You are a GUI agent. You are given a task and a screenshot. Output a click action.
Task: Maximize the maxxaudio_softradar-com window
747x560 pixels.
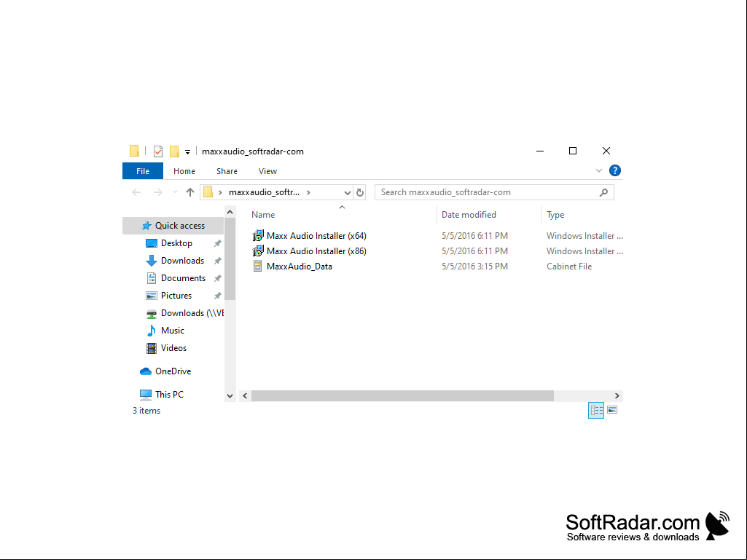tap(573, 151)
